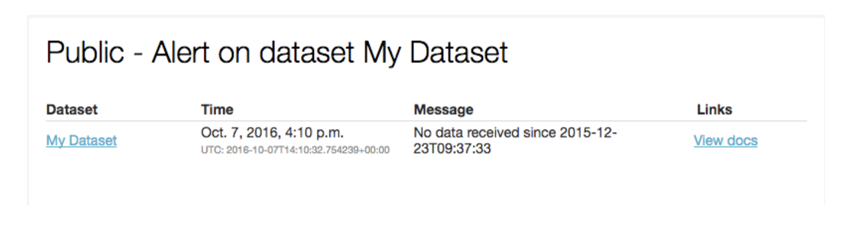This screenshot has width=868, height=237.
Task: Click the small UTC timestamp line
Action: tap(295, 150)
